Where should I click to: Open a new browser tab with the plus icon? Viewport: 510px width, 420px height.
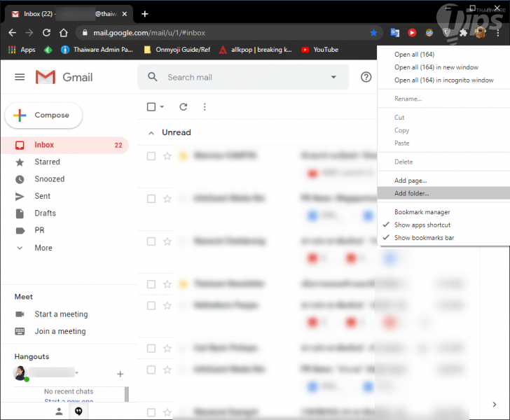coord(145,14)
